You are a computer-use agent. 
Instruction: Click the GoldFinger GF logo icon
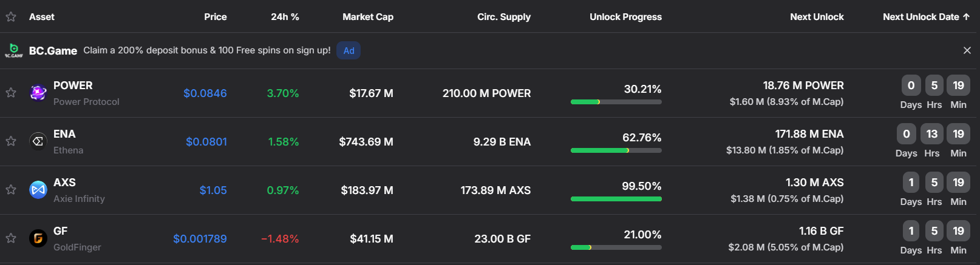click(x=38, y=238)
